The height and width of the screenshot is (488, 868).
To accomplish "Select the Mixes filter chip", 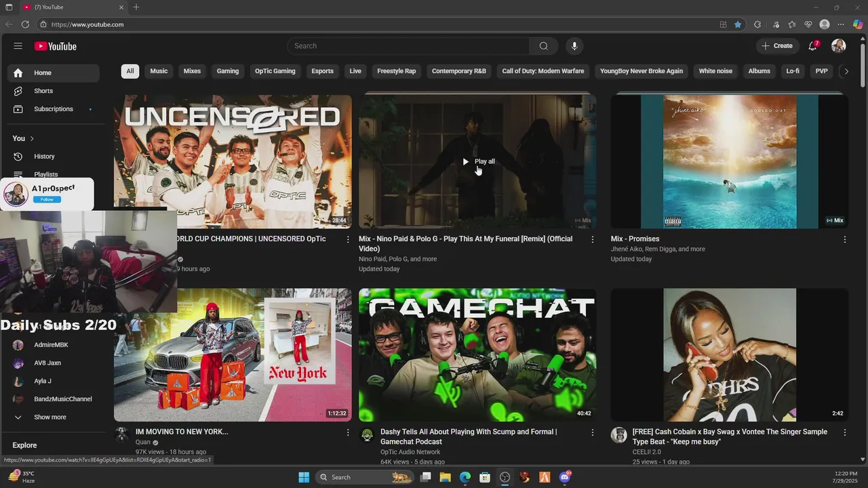I will click(192, 71).
